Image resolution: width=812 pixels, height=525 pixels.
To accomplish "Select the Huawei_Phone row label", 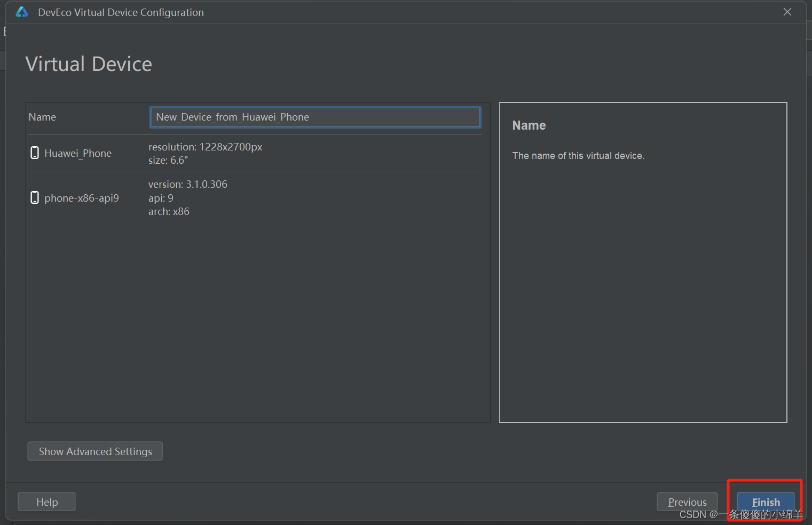I will pyautogui.click(x=78, y=153).
